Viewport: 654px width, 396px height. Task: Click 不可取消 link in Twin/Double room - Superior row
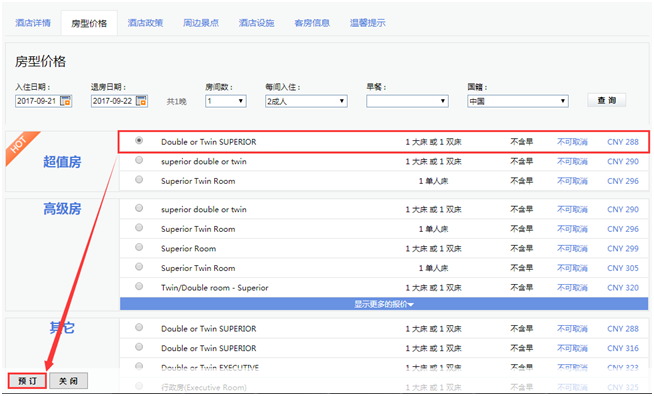(572, 288)
